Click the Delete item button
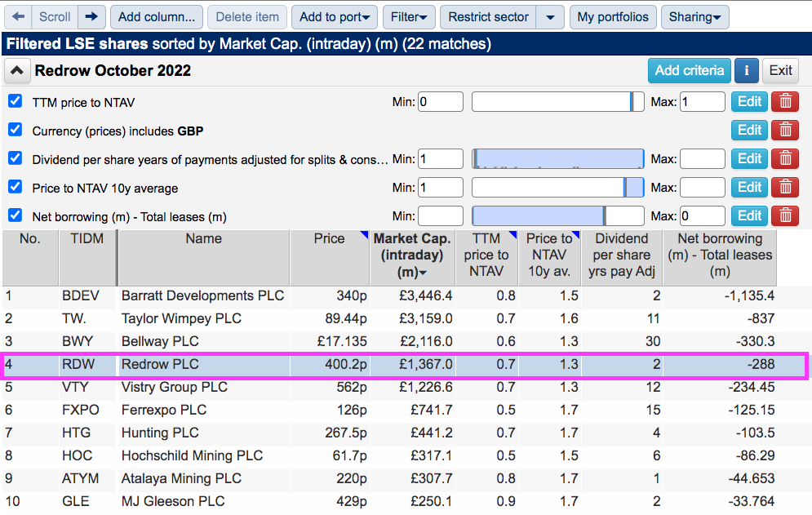Image resolution: width=812 pixels, height=515 pixels. coord(247,17)
